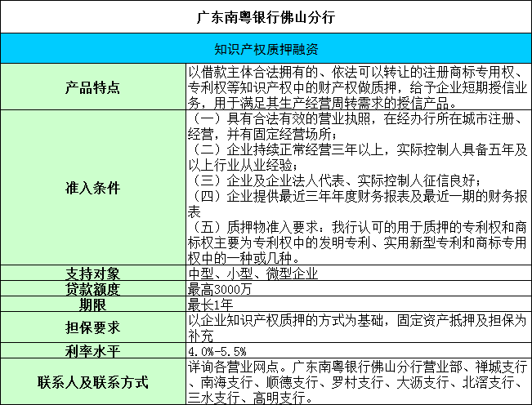This screenshot has width=532, height=405.
Task: Select condition (五) 质押物准入要求 line
Action: [x=358, y=243]
